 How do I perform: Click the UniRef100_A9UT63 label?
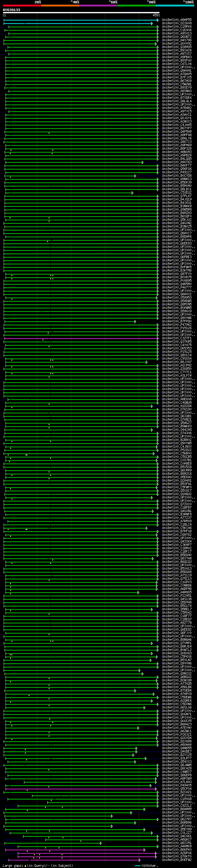pyautogui.click(x=176, y=162)
